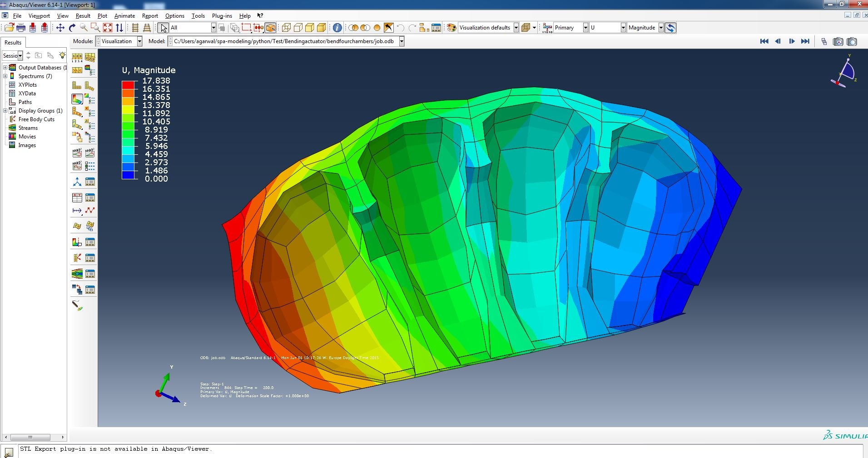Open the File menu
868x458 pixels.
click(x=17, y=16)
